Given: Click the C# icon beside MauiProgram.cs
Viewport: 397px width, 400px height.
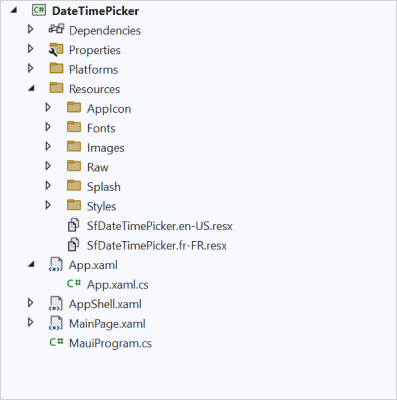Looking at the screenshot, I should (56, 342).
